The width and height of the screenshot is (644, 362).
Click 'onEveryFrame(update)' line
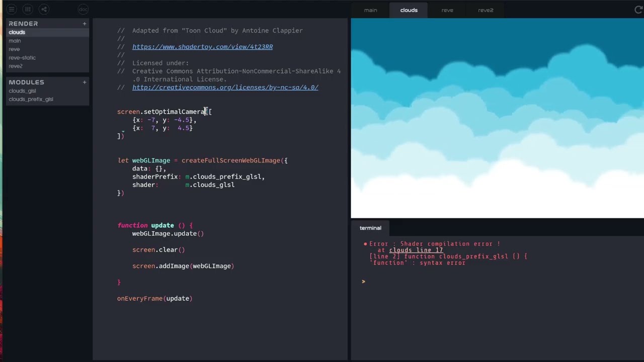pyautogui.click(x=154, y=299)
